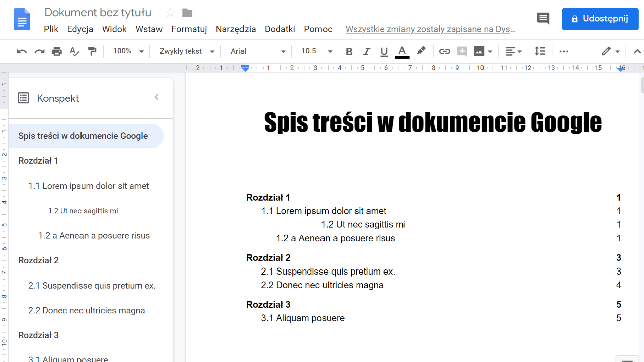The width and height of the screenshot is (644, 362).
Task: Go to outline item 2.1 Suspendisse
Action: pos(92,286)
